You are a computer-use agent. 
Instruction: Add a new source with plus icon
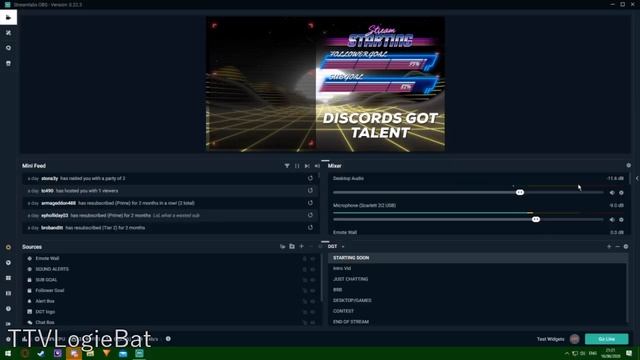[x=301, y=247]
